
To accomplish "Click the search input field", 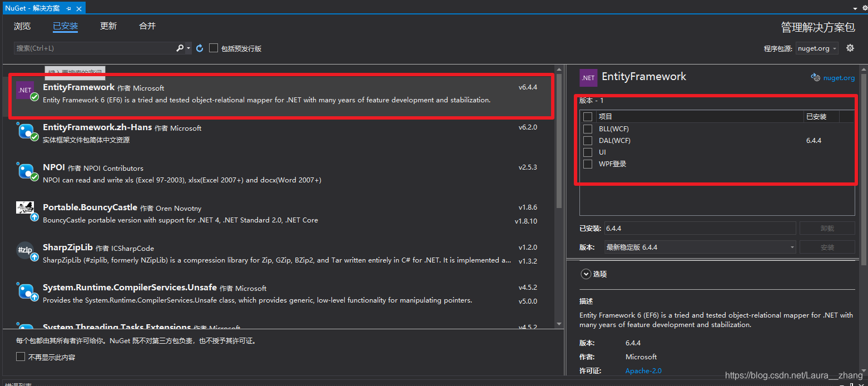I will tap(94, 48).
